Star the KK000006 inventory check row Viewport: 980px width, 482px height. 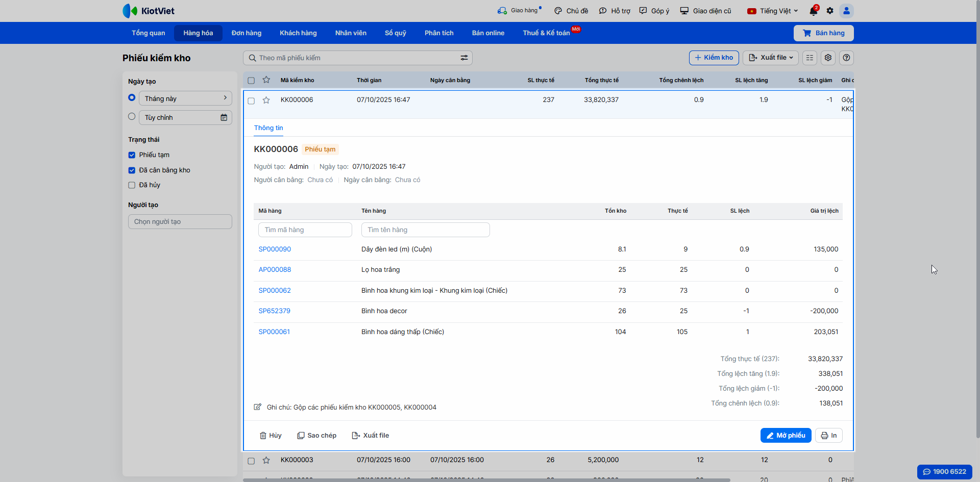266,100
